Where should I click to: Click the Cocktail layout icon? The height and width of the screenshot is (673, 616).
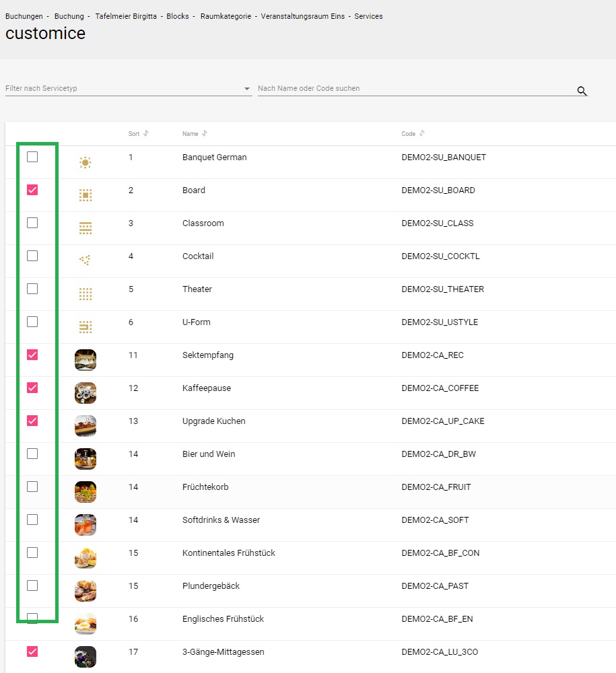(x=85, y=260)
